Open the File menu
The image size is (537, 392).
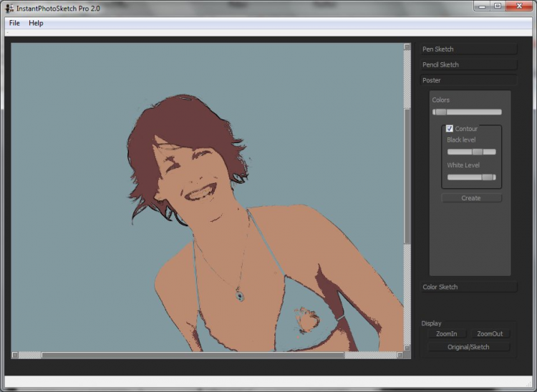click(14, 23)
